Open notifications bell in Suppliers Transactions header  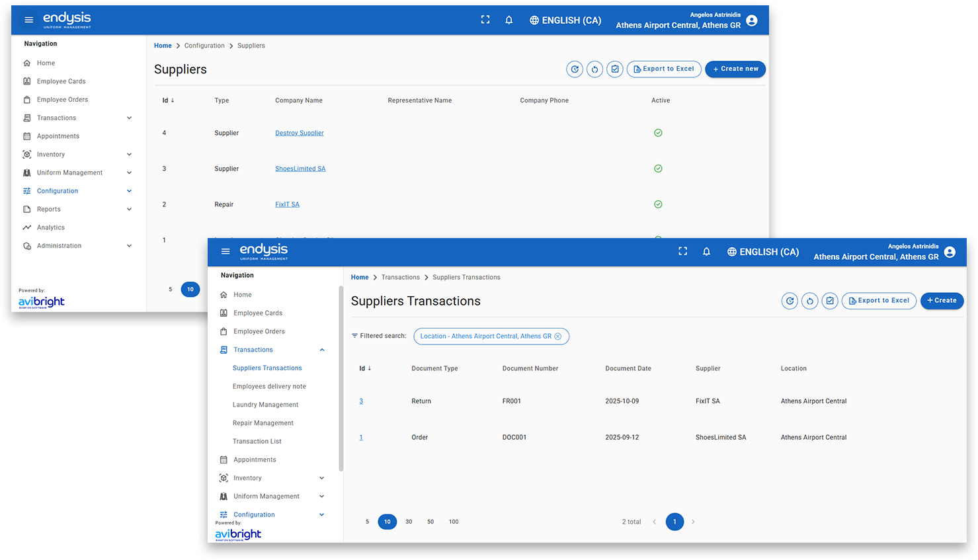pyautogui.click(x=706, y=251)
